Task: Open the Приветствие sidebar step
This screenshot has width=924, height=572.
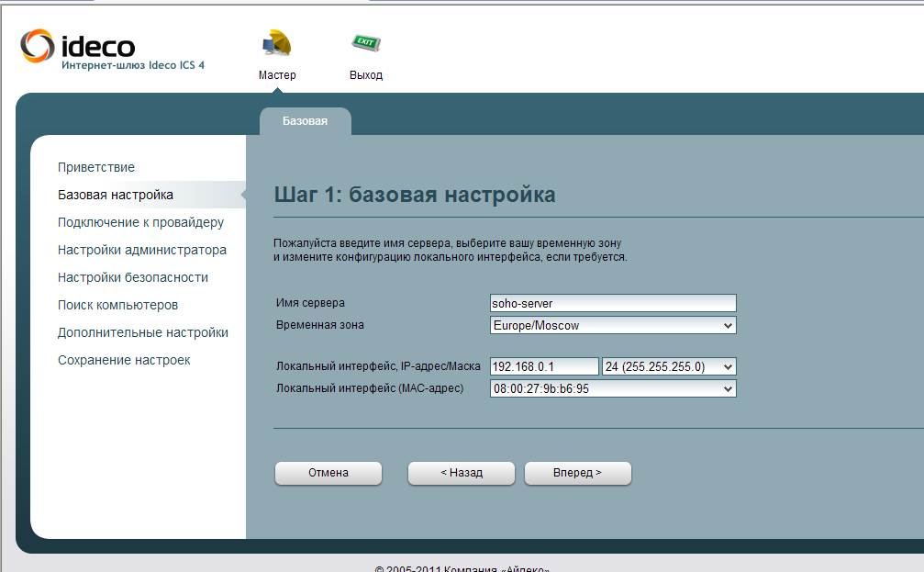Action: click(x=96, y=167)
